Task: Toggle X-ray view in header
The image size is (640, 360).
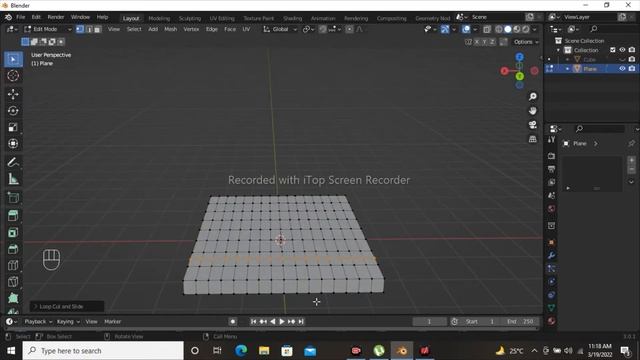Action: click(x=487, y=29)
